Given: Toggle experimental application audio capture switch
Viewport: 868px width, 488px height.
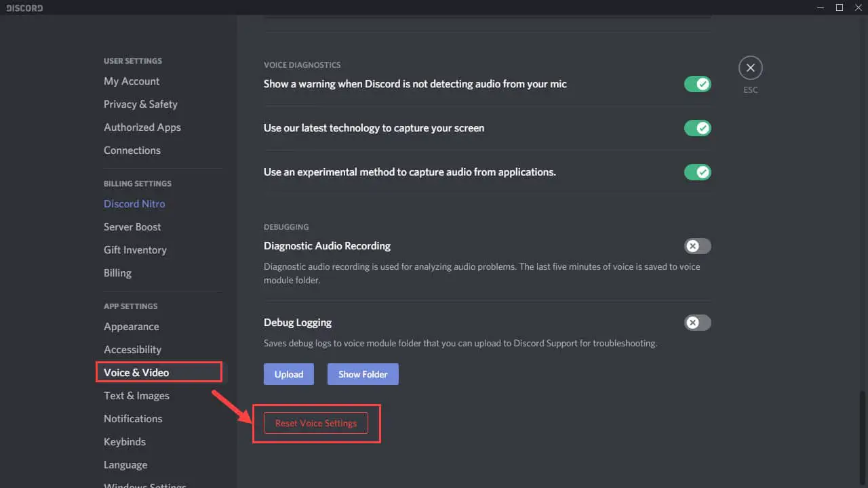Looking at the screenshot, I should point(697,172).
